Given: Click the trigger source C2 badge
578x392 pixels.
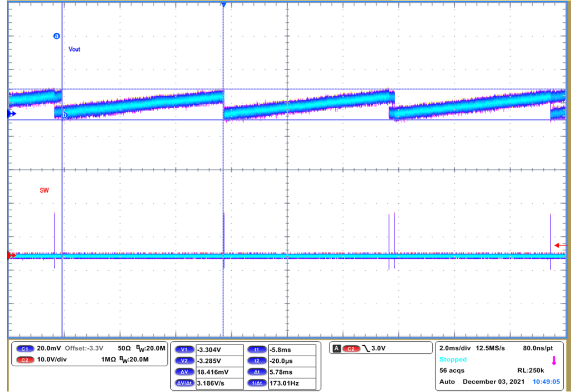Looking at the screenshot, I should click(x=351, y=348).
